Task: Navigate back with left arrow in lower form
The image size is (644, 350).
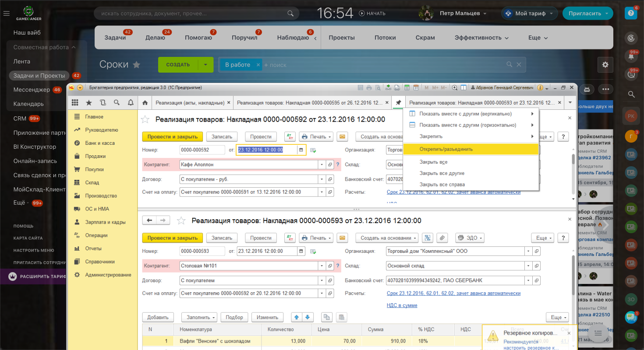Action: click(149, 220)
